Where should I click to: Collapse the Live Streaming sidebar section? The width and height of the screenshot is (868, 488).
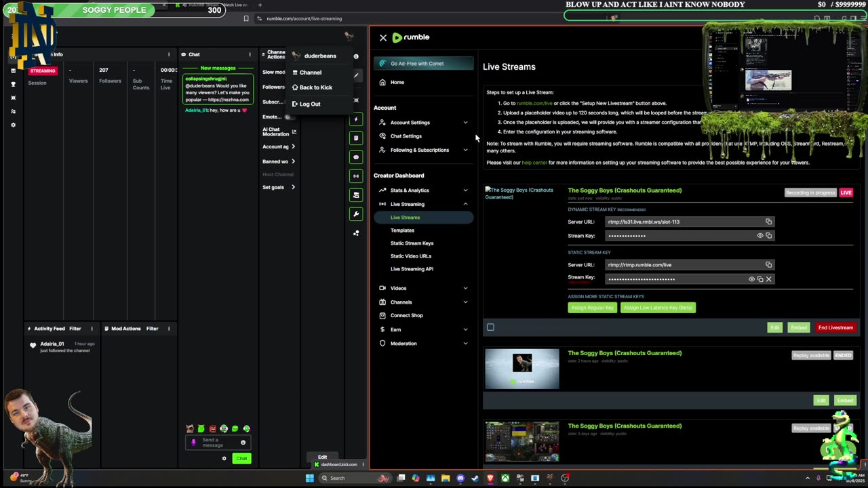pyautogui.click(x=465, y=204)
